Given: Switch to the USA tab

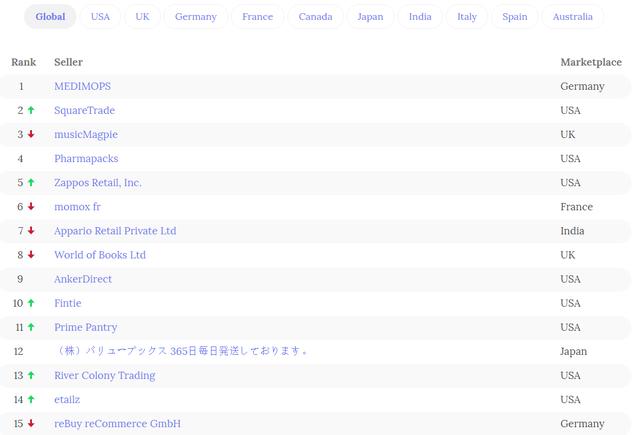Looking at the screenshot, I should pyautogui.click(x=100, y=17).
